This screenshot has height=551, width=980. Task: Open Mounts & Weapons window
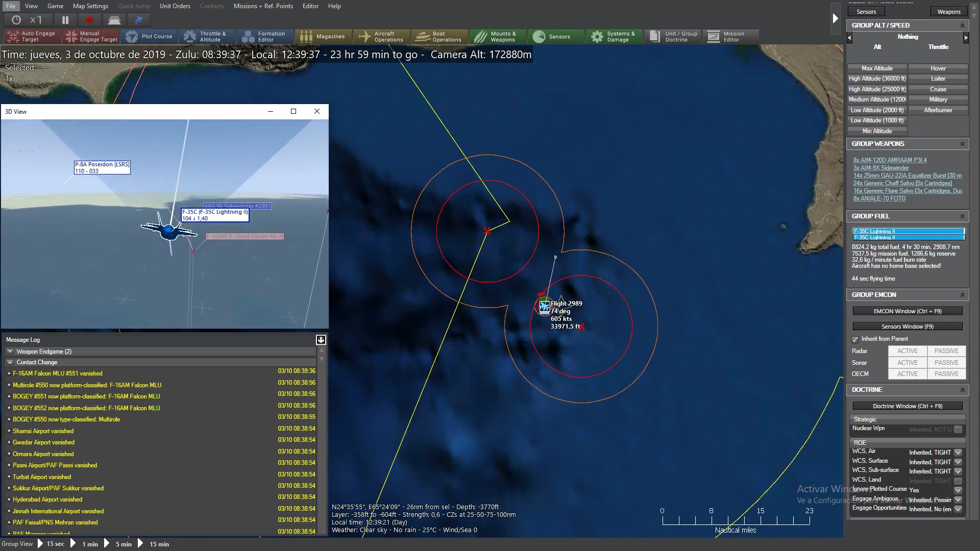(x=497, y=36)
